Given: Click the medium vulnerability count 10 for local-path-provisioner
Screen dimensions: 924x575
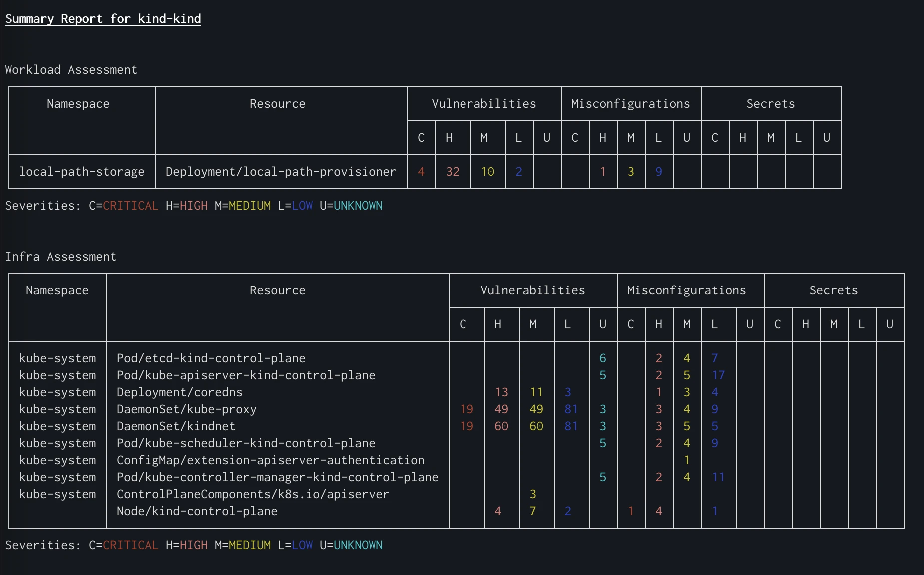Looking at the screenshot, I should click(x=487, y=172).
